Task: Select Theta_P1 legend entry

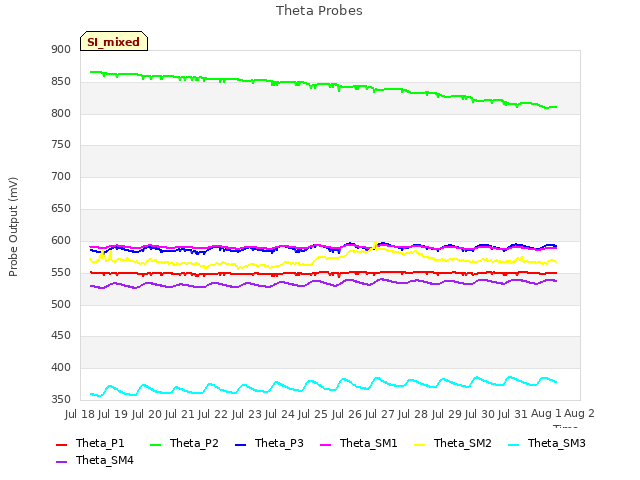Action: 90,443
